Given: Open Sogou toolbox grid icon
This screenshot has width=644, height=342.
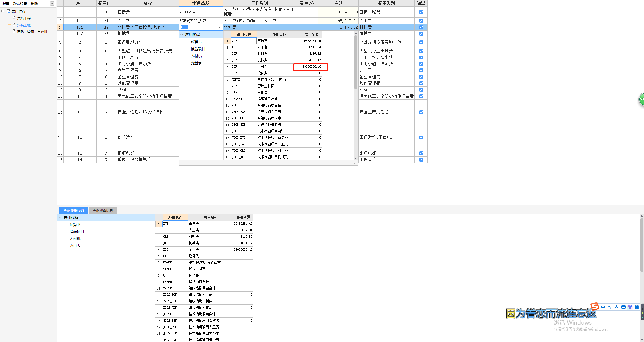Looking at the screenshot, I should coord(637,307).
